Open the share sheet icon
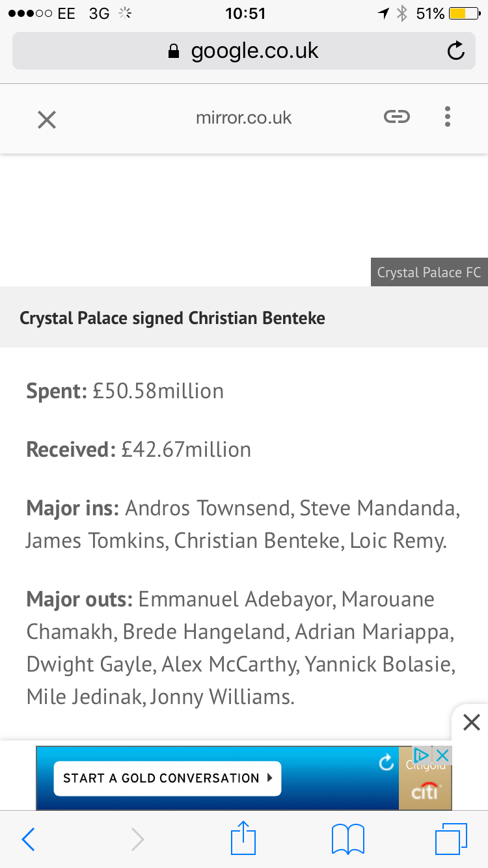This screenshot has width=488, height=868. [244, 838]
